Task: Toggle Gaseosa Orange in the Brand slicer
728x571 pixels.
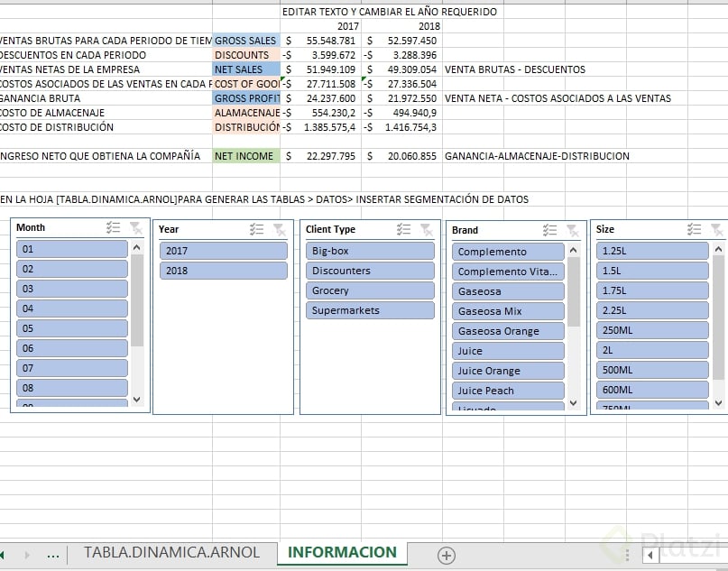Action: (x=507, y=331)
